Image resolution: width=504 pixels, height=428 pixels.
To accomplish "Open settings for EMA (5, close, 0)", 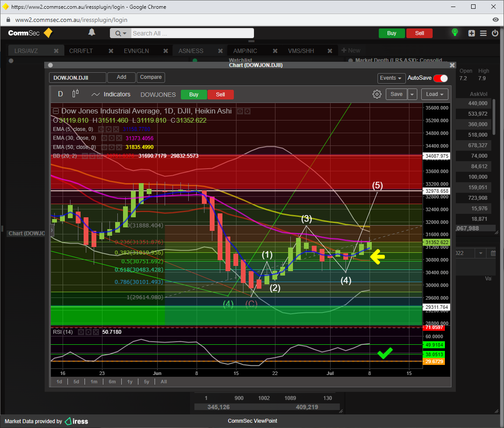I will pos(108,129).
